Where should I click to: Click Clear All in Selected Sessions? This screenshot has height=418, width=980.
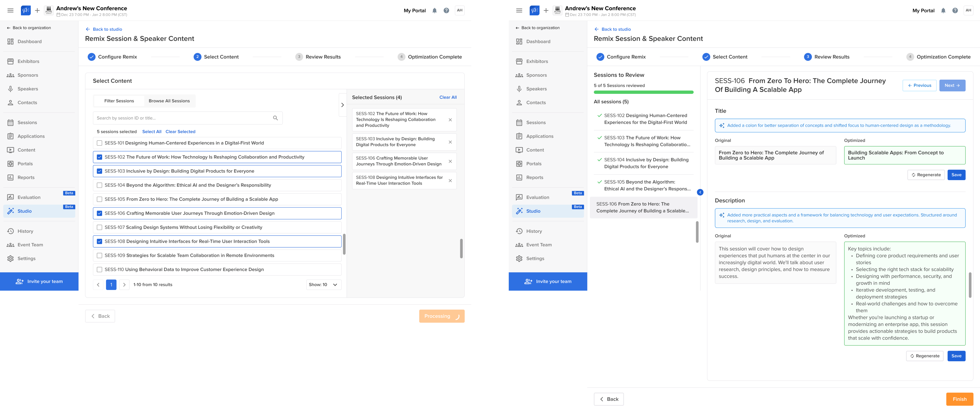448,97
